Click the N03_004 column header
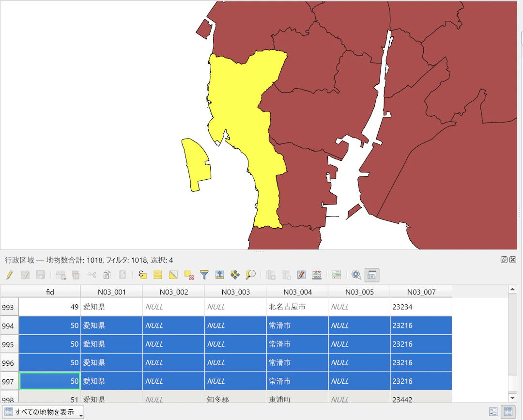The width and height of the screenshot is (523, 420). tap(297, 292)
